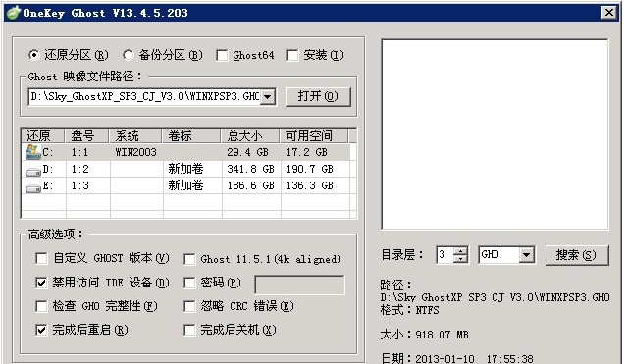Click the 打开 (O) button

(x=318, y=97)
